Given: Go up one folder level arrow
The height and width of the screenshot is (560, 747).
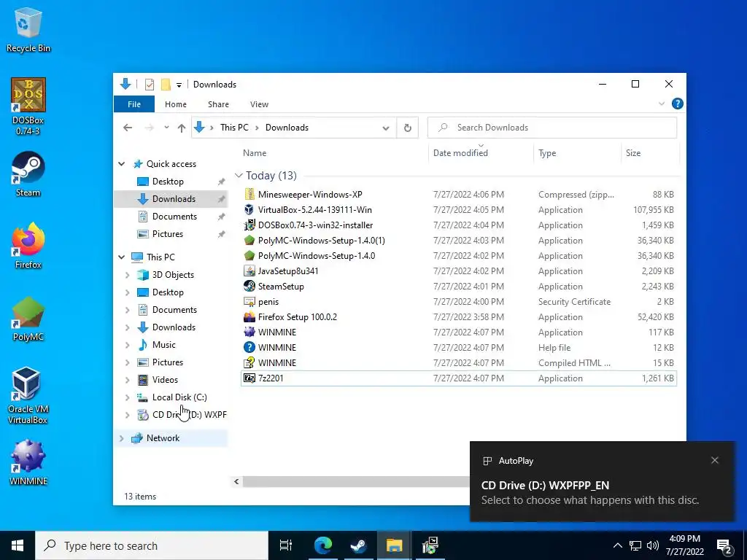Looking at the screenshot, I should 181,128.
